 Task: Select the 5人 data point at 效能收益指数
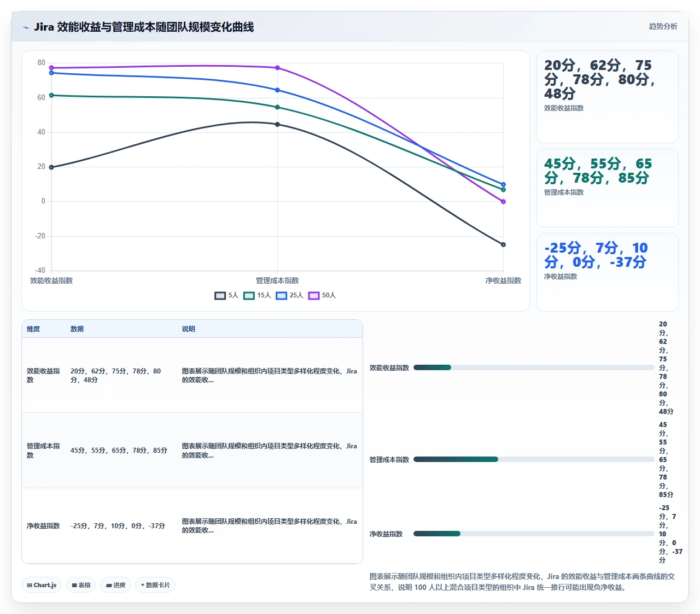[x=51, y=167]
